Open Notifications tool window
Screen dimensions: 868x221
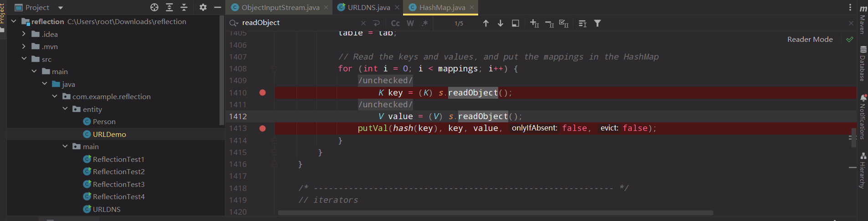(863, 116)
